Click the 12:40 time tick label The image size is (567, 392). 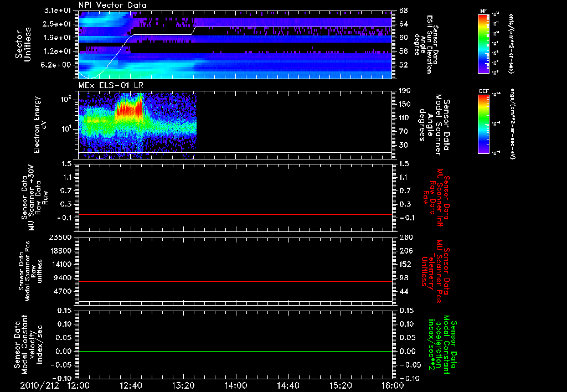click(131, 385)
